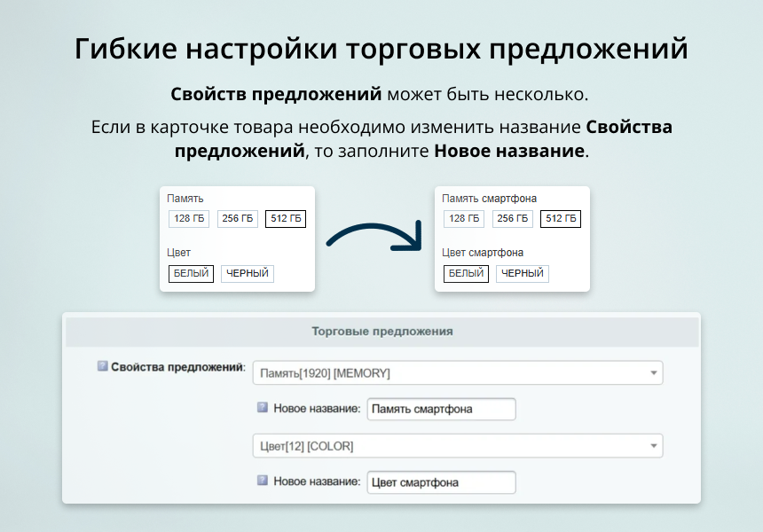This screenshot has height=532, width=763.
Task: Choose ЧЕРНЫЙ under the Цвет heading
Action: [248, 274]
